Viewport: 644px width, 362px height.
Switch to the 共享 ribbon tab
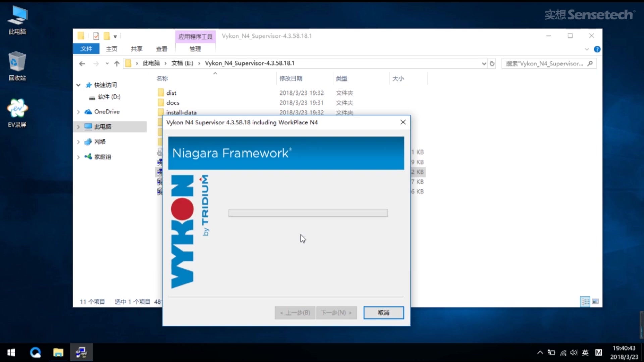(137, 49)
